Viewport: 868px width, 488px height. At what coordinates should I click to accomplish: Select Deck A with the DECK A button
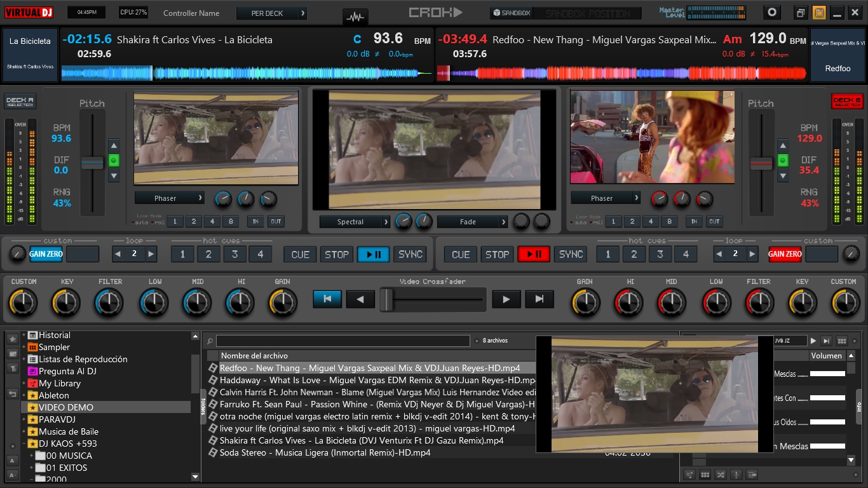coord(20,102)
